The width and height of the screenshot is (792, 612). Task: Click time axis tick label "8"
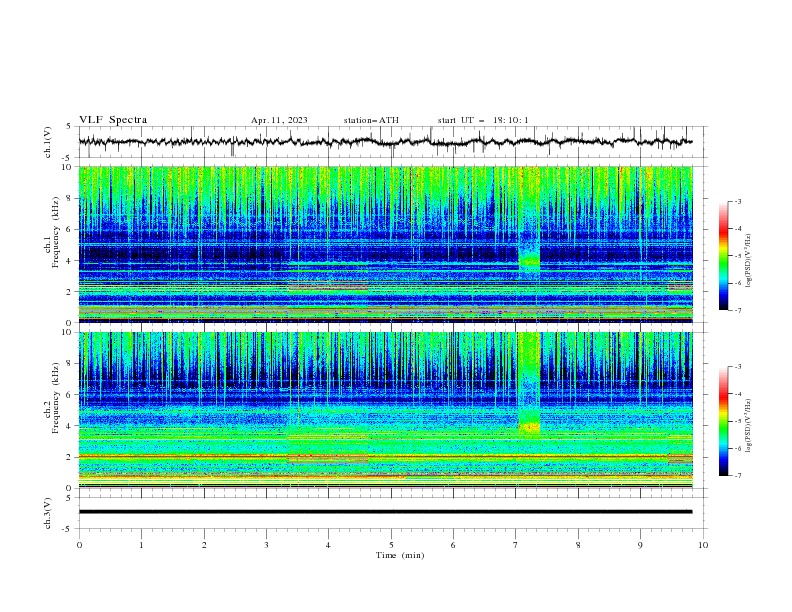(578, 545)
